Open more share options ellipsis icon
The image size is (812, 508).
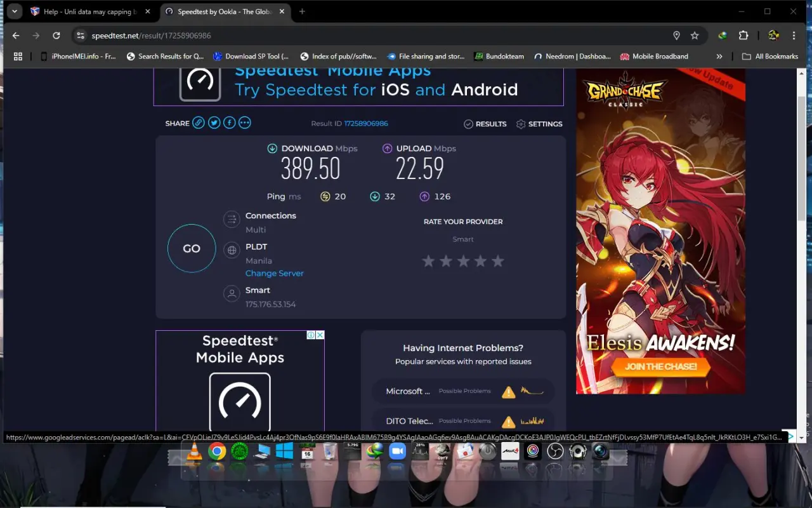coord(244,123)
